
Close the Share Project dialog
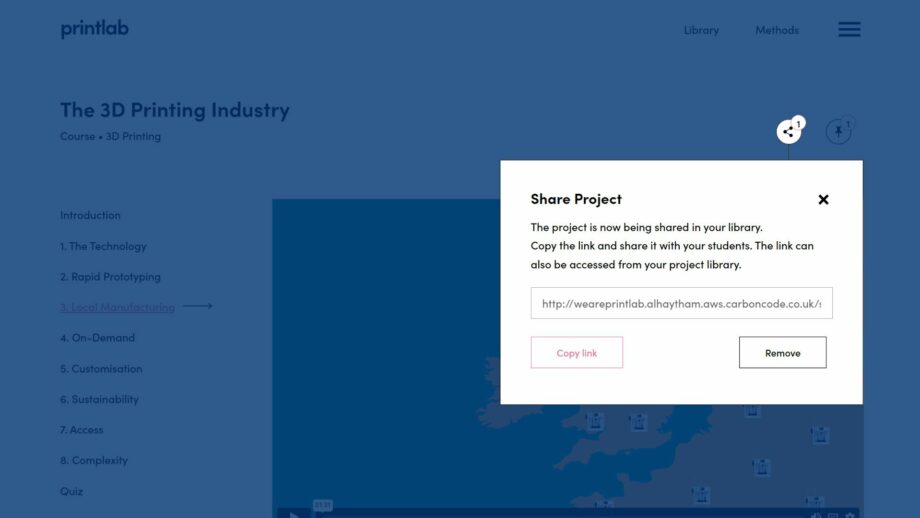[x=823, y=199]
